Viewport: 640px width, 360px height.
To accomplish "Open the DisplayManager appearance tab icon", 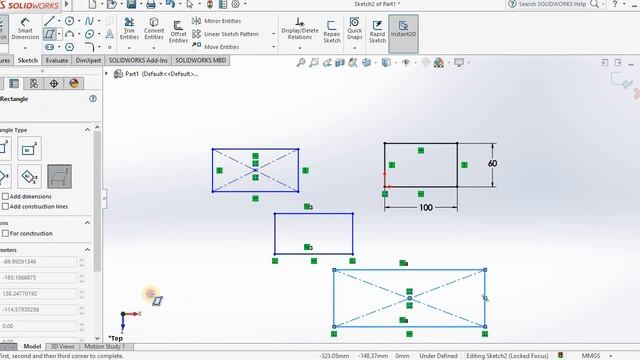I will point(74,83).
